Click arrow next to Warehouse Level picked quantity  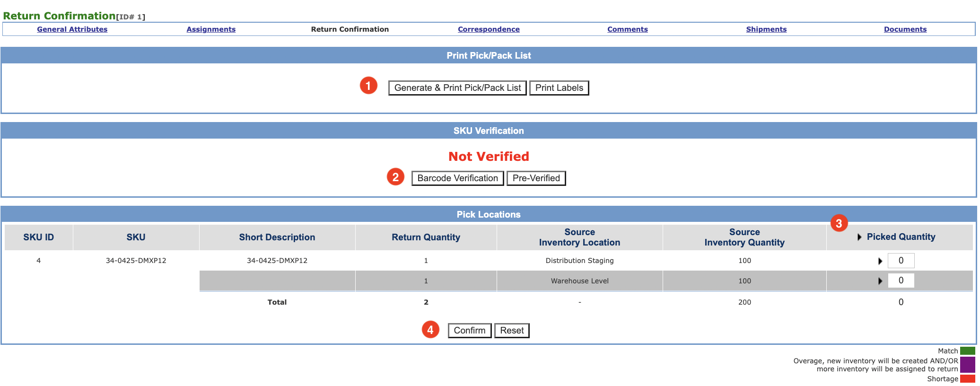point(880,281)
